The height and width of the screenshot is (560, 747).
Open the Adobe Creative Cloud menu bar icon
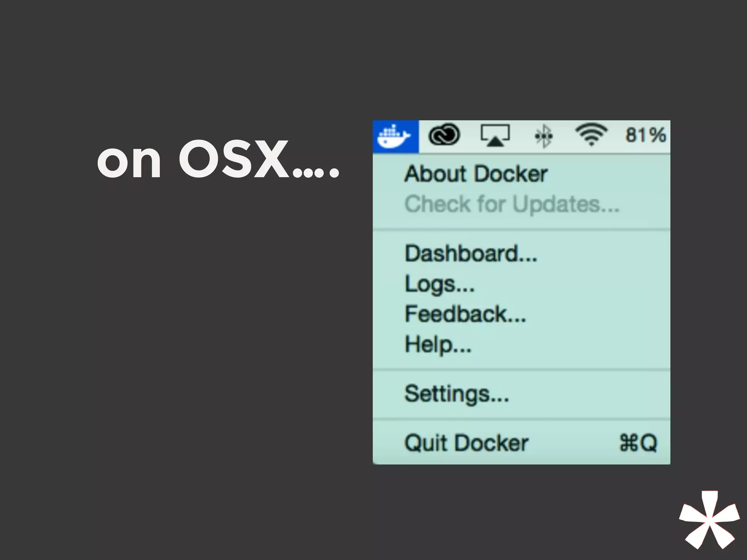[444, 135]
